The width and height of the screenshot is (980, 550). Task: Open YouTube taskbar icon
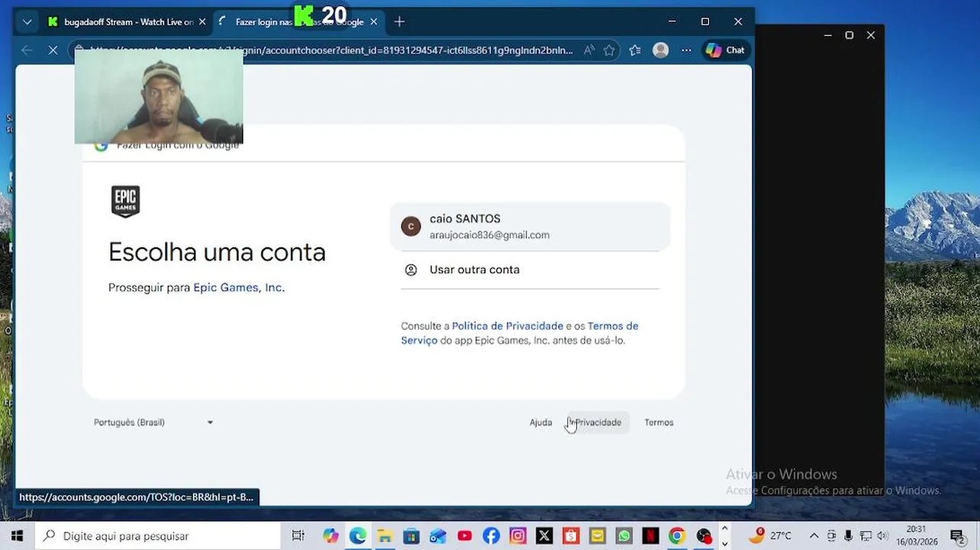pyautogui.click(x=464, y=536)
